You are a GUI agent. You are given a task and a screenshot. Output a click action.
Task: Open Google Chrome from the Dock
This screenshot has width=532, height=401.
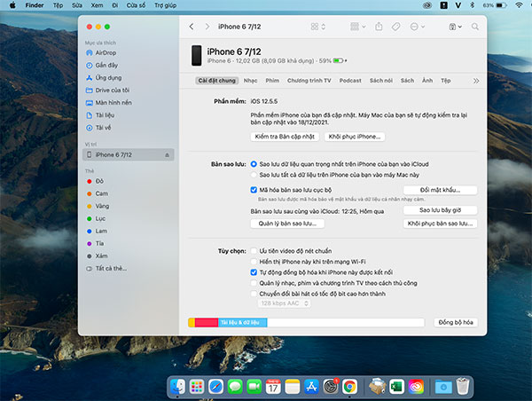349,387
